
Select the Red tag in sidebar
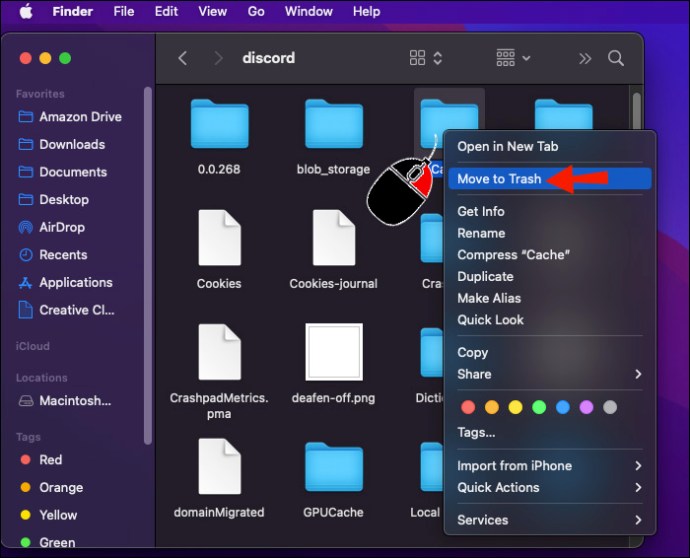(42, 460)
